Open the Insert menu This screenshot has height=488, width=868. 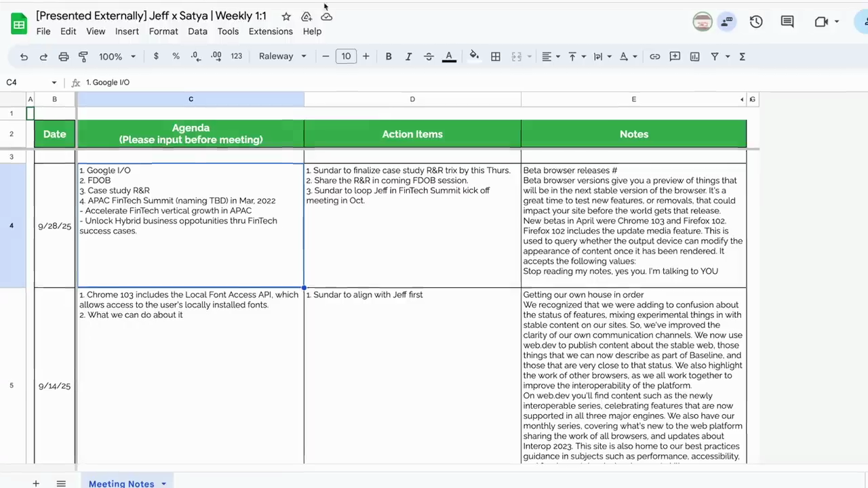coord(127,31)
